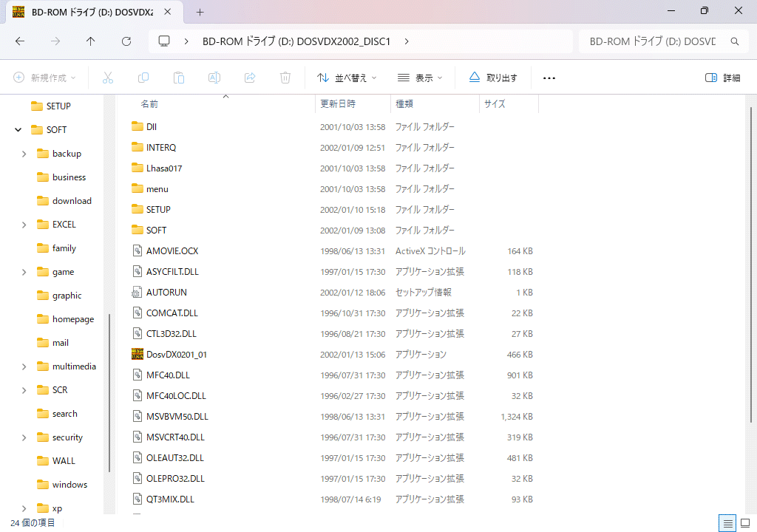757x532 pixels.
Task: Sort by 種類 column header
Action: pyautogui.click(x=404, y=103)
